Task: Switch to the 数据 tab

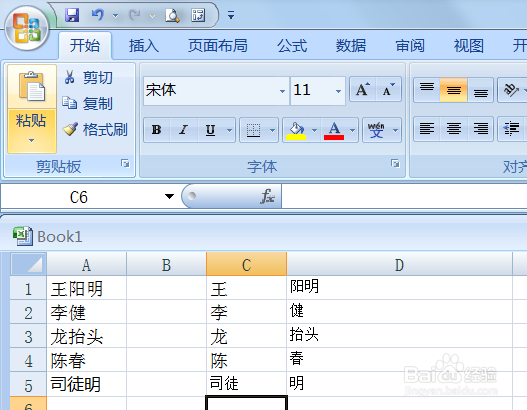Action: (351, 46)
